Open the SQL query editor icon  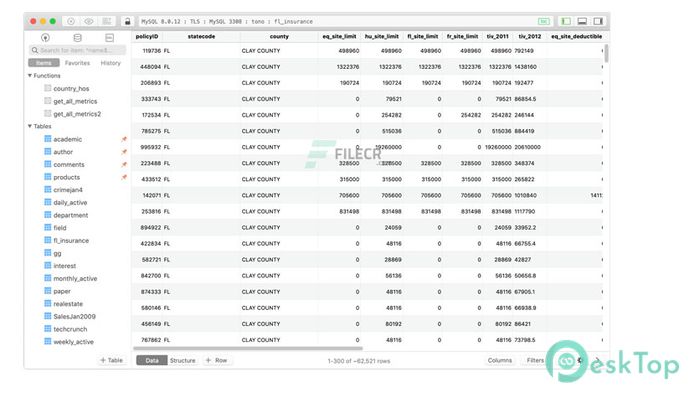[109, 38]
